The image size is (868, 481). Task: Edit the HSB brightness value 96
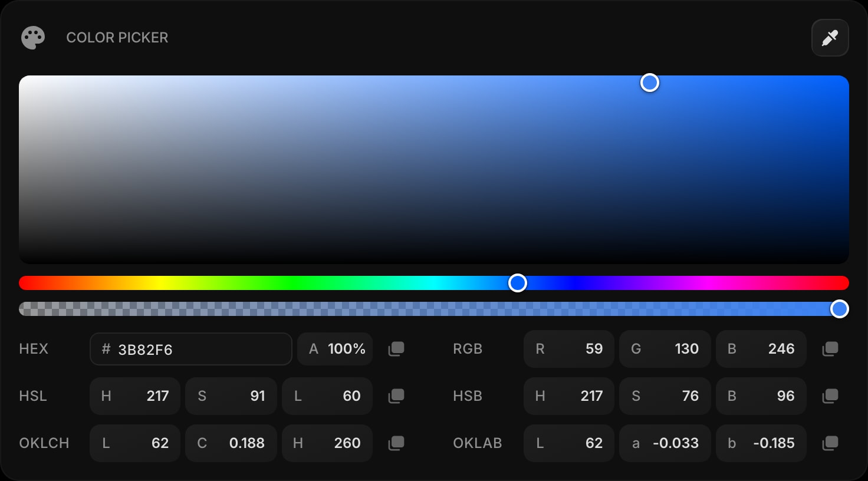(x=761, y=396)
